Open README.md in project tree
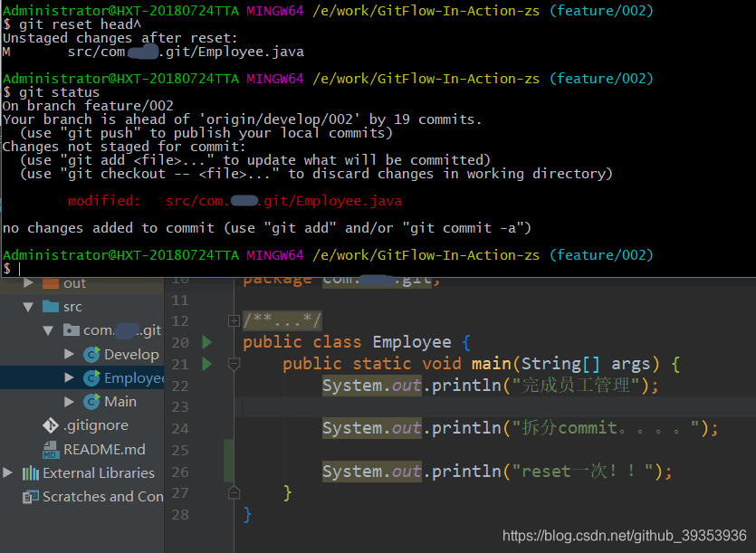Image resolution: width=756 pixels, height=553 pixels. 105,449
